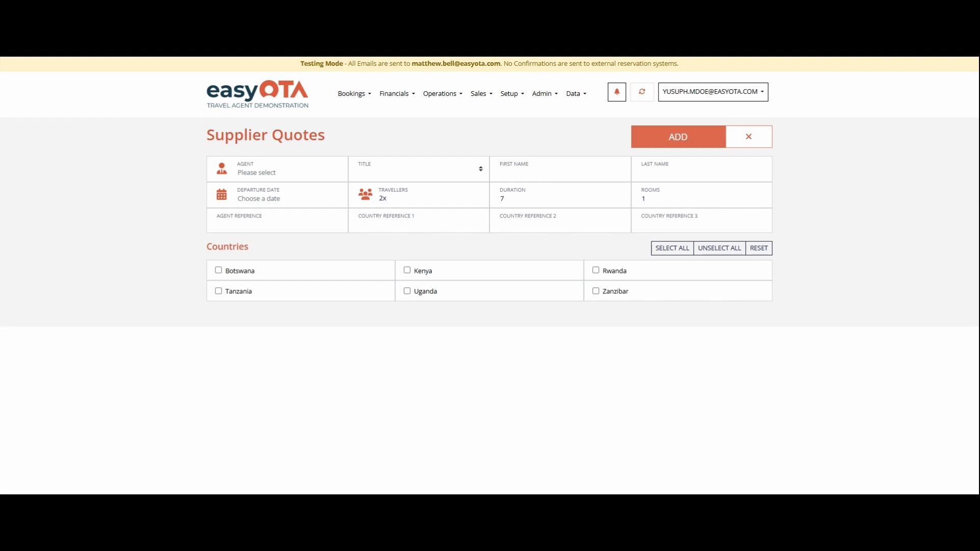The image size is (980, 551).
Task: Click the RESET button
Action: [x=758, y=248]
